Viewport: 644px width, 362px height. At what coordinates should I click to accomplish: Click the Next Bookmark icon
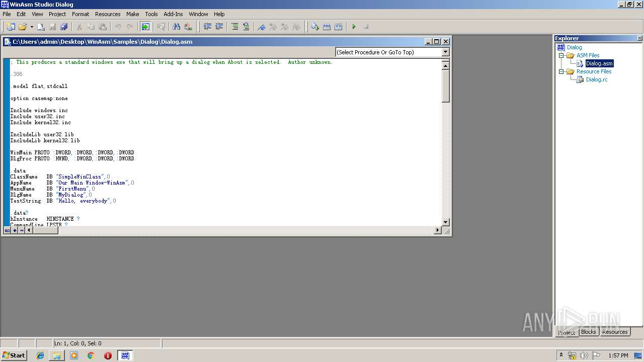(x=273, y=27)
